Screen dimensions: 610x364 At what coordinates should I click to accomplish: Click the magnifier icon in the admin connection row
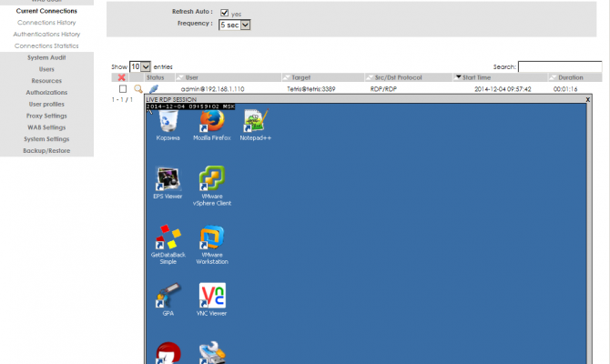click(138, 89)
